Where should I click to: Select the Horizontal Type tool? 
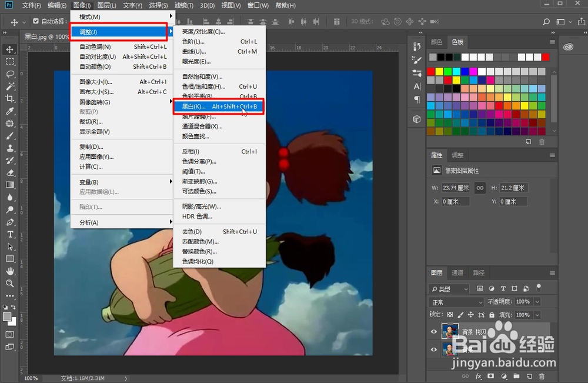coord(10,235)
